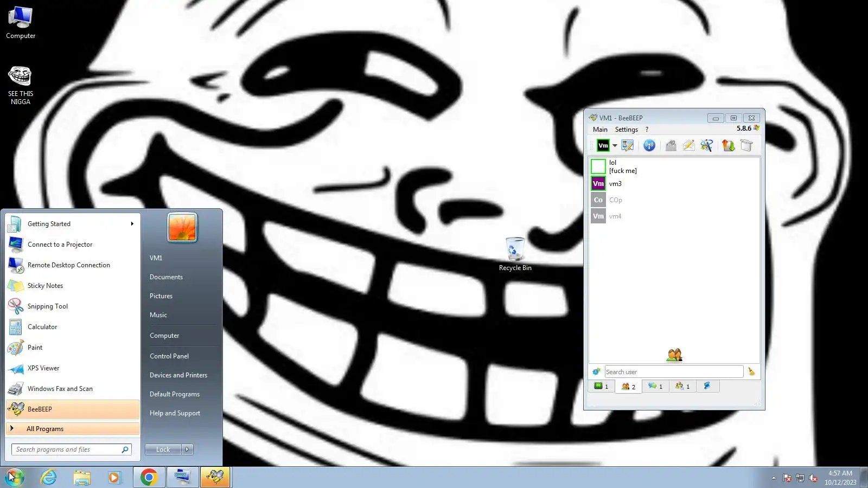Click the search magnifier icon in Start menu
This screenshot has width=868, height=488.
coord(125,450)
